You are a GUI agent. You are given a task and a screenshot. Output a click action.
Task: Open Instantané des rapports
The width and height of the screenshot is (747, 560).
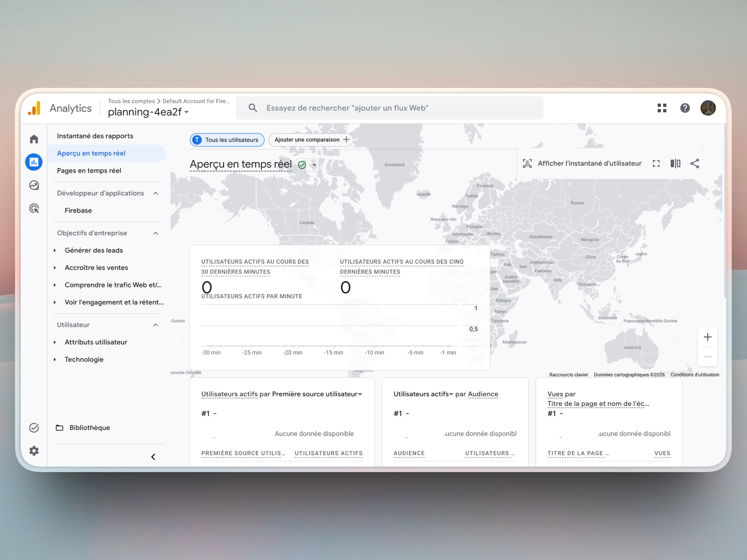95,136
